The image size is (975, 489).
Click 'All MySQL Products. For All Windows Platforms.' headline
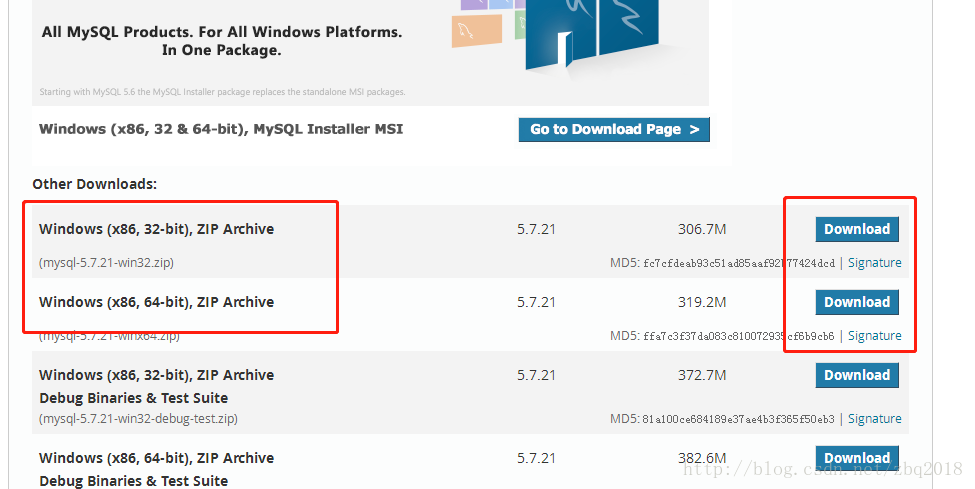(x=222, y=32)
